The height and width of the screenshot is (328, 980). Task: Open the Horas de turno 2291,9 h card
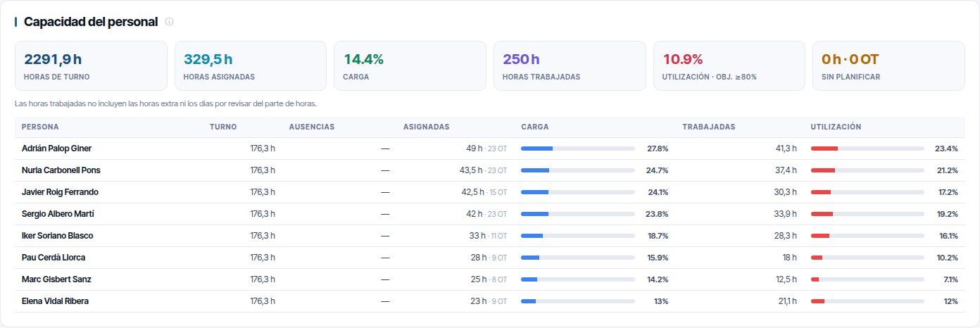click(91, 65)
